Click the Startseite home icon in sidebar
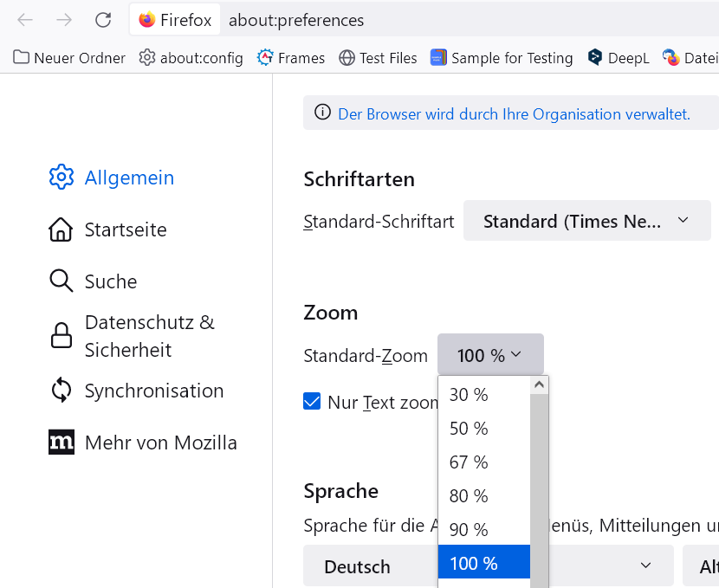The image size is (719, 588). pyautogui.click(x=61, y=229)
